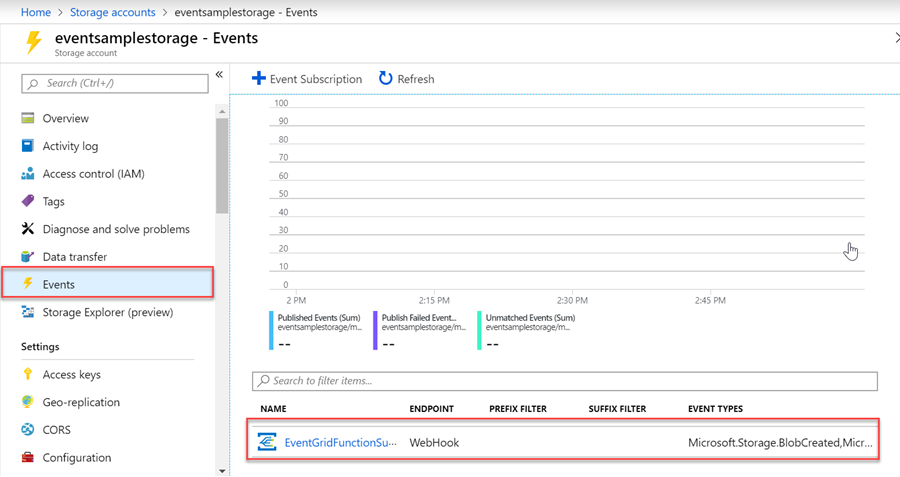Screen dimensions: 900x477
Task: Open EventGridFunctionSu... subscription link
Action: 340,443
